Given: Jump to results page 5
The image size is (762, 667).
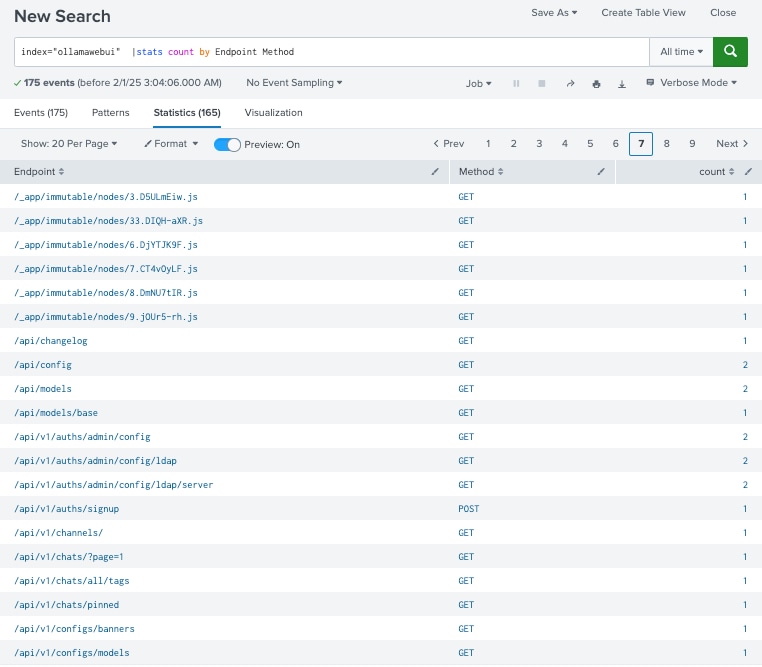Looking at the screenshot, I should pos(590,144).
